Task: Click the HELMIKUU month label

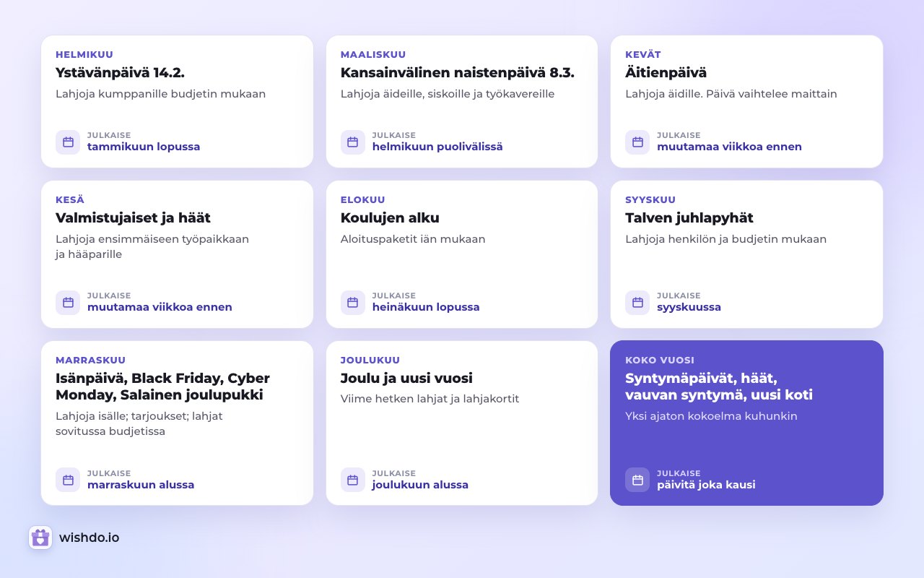Action: pyautogui.click(x=84, y=55)
